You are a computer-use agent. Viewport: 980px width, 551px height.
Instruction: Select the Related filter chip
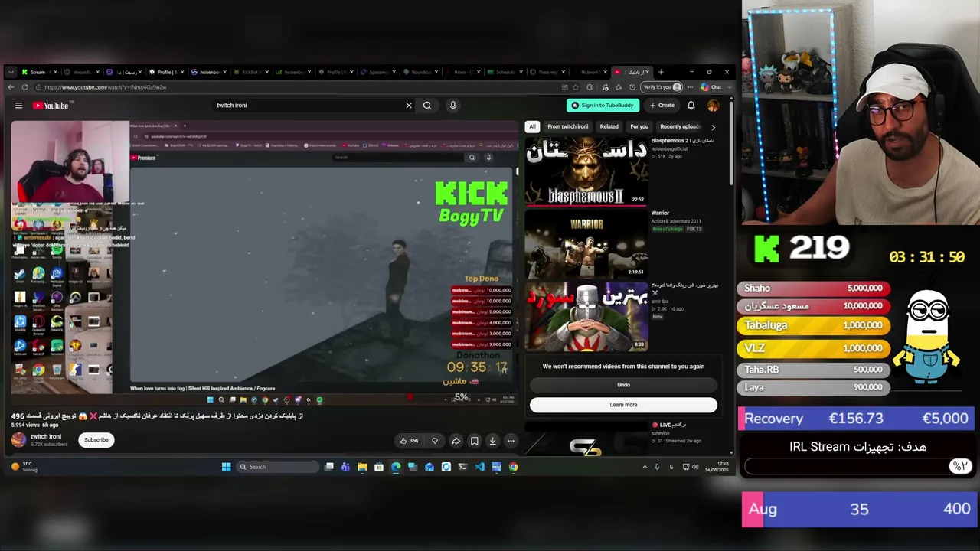pyautogui.click(x=609, y=126)
